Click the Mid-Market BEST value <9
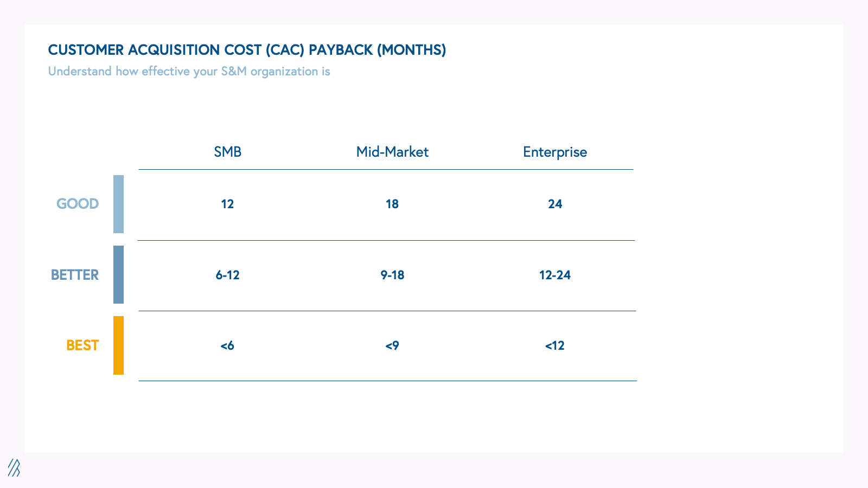 pos(392,345)
